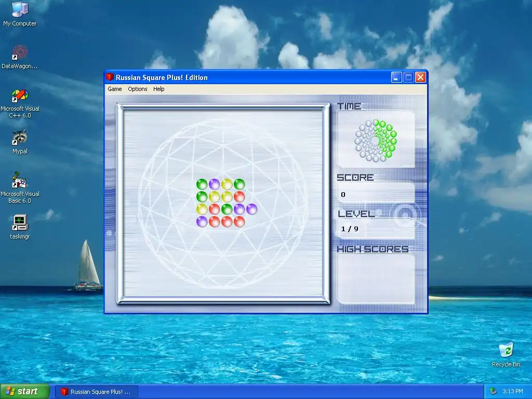
Task: Click the green ball at the top-left corner of the cluster
Action: (202, 184)
